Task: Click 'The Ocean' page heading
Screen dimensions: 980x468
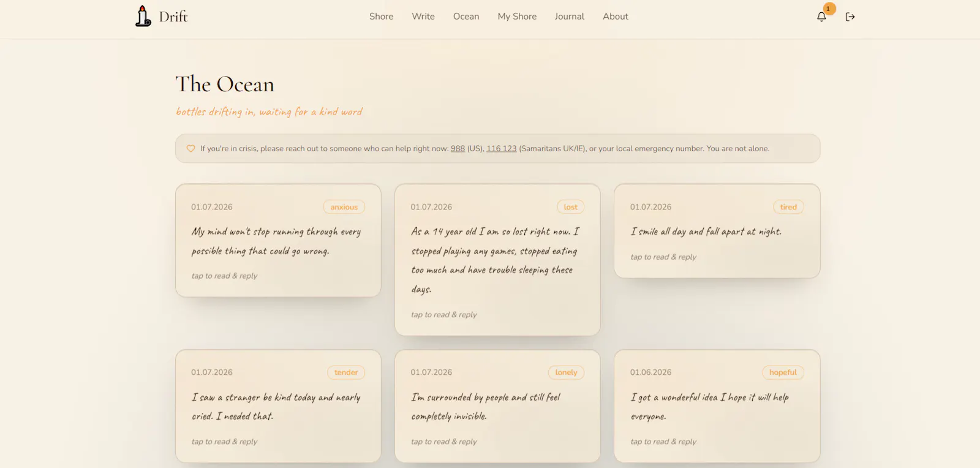Action: (225, 84)
